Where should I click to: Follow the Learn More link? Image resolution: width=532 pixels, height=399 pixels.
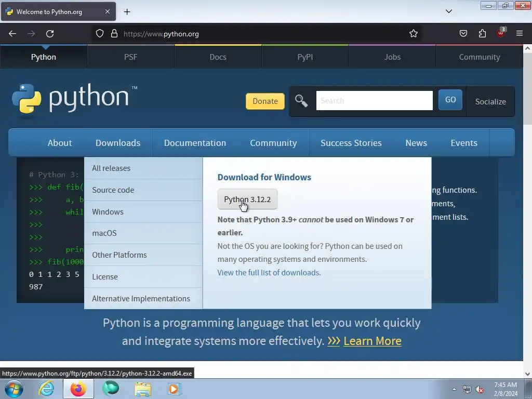(372, 341)
